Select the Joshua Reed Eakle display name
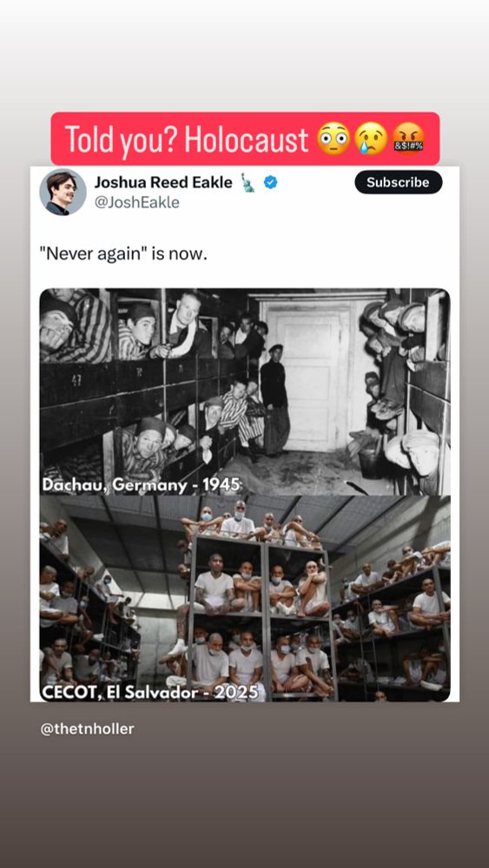The image size is (489, 868). [x=163, y=182]
